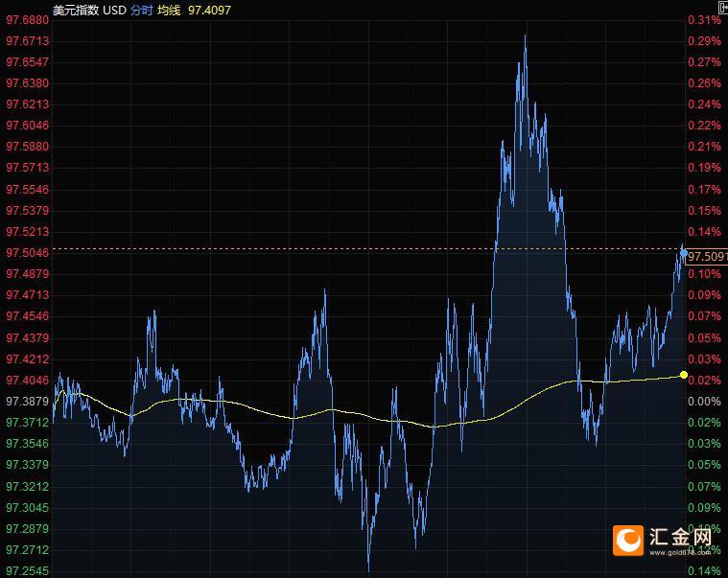Viewport: 728px width, 578px height.
Task: Select the 均线 average line label
Action: click(169, 11)
